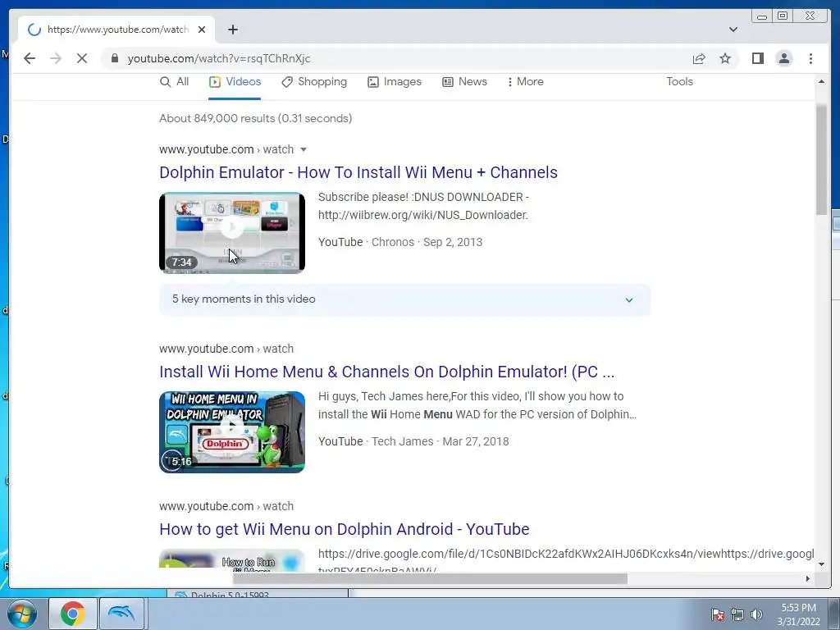
Task: Click the News newspaper icon
Action: pos(447,82)
